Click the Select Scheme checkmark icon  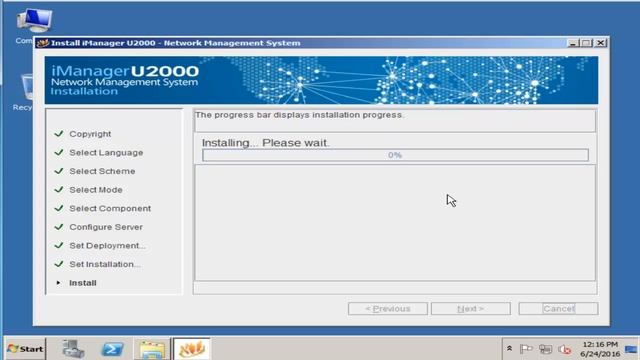coord(59,171)
